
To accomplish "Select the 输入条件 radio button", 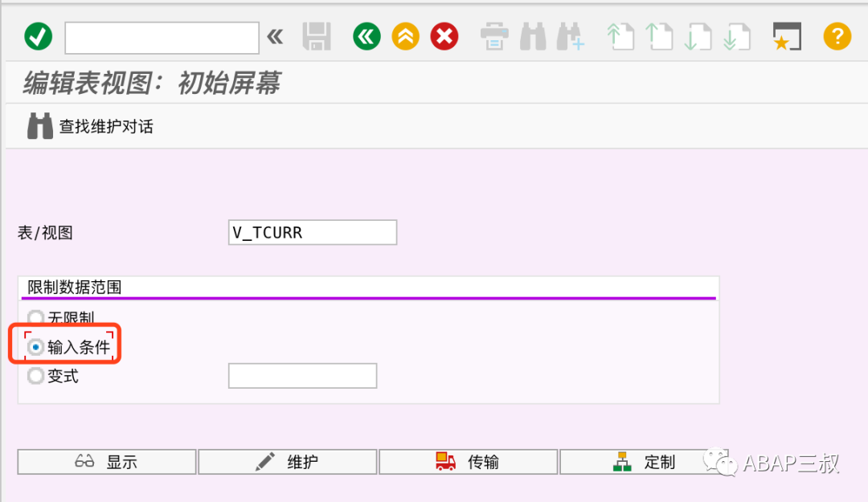I will [36, 347].
